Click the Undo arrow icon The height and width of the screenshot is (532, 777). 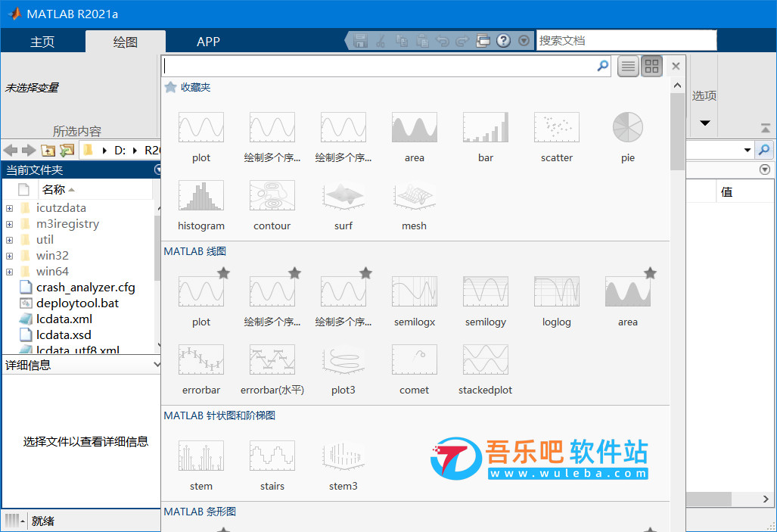click(x=442, y=41)
